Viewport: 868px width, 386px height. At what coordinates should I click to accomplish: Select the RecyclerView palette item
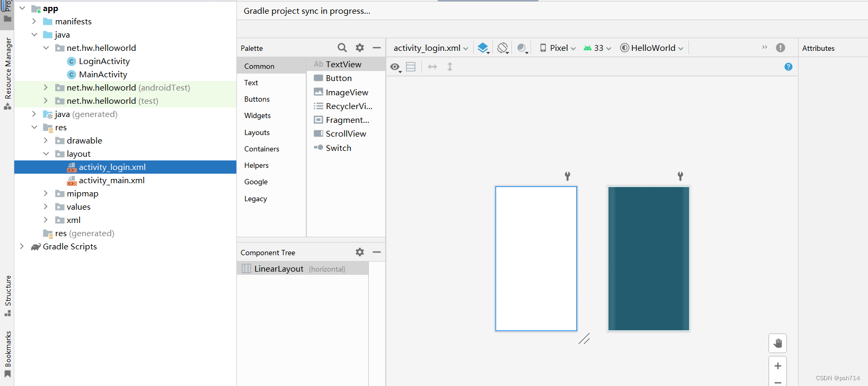point(346,106)
